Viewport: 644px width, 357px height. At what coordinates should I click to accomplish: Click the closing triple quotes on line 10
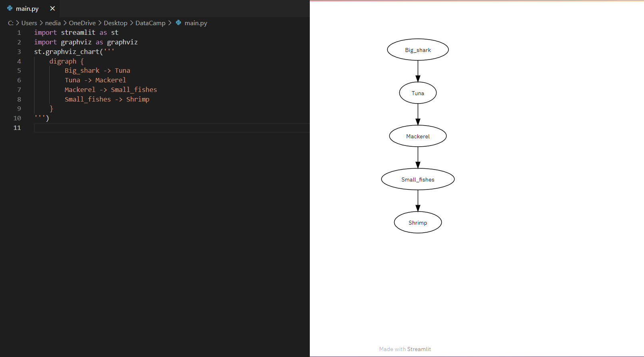[x=40, y=118]
